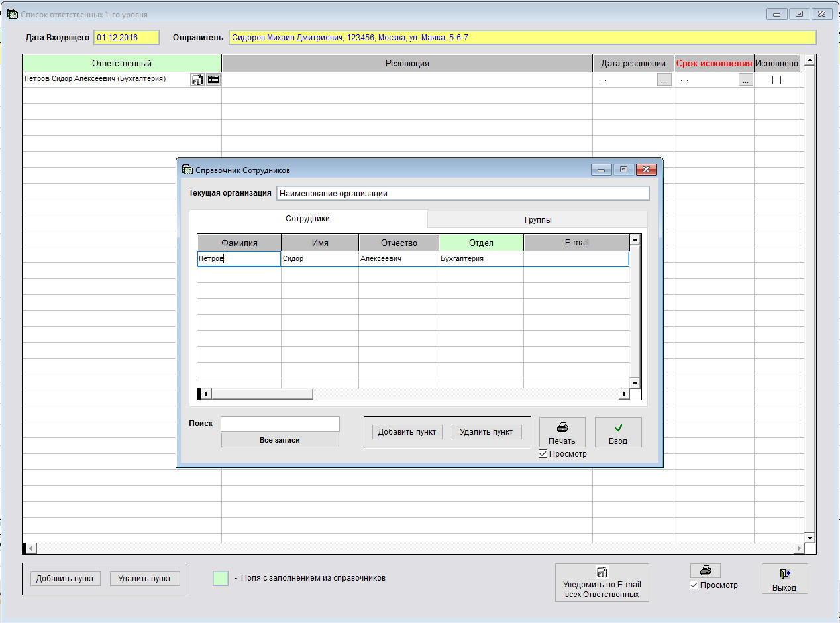840x623 pixels.
Task: Uncheck Просмотр under the Печать button
Action: (x=543, y=454)
